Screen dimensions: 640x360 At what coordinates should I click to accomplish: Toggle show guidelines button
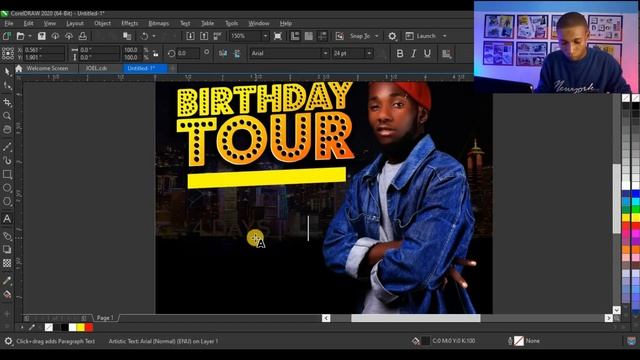coord(322,36)
